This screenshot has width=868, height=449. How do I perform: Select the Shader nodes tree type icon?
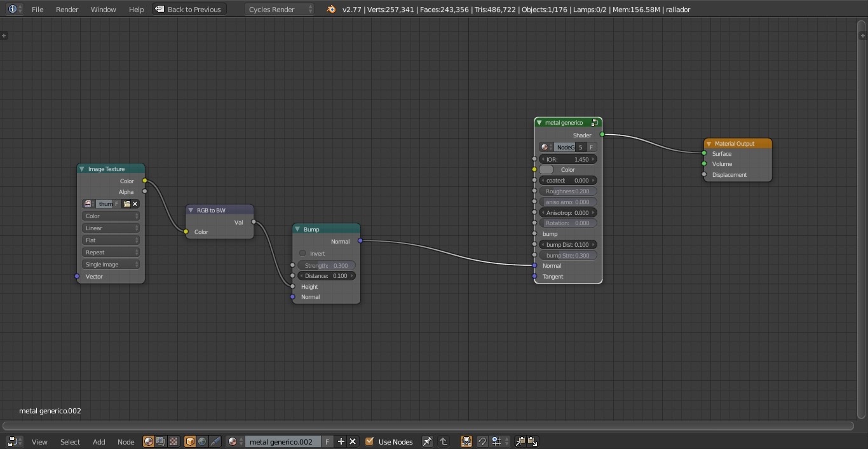(x=149, y=441)
